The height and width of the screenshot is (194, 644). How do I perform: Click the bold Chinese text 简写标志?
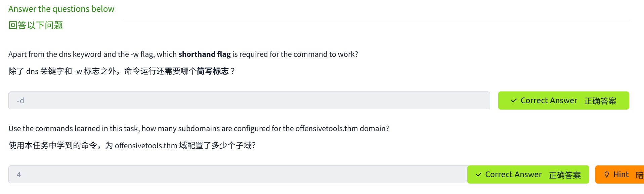[x=213, y=71]
